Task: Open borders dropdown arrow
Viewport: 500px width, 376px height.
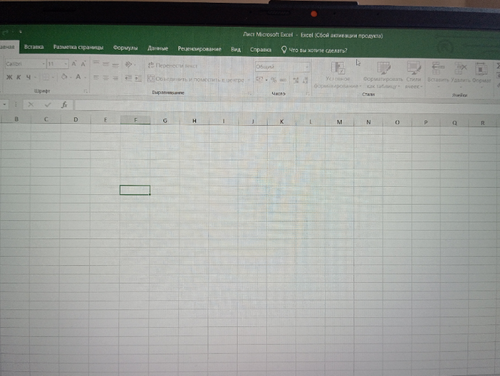Action: 52,78
